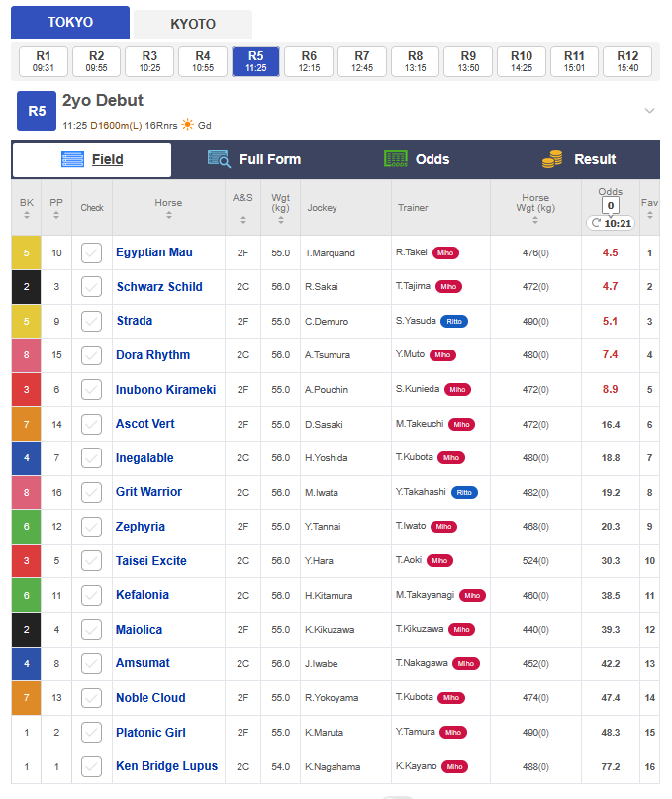The height and width of the screenshot is (799, 672).
Task: Expand race details with the chevron
Action: point(649,111)
